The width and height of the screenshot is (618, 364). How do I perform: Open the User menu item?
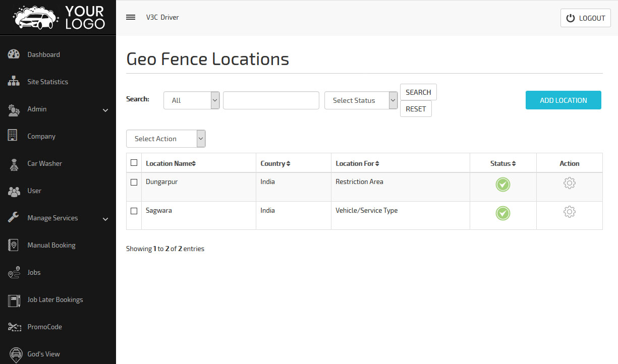pos(34,191)
